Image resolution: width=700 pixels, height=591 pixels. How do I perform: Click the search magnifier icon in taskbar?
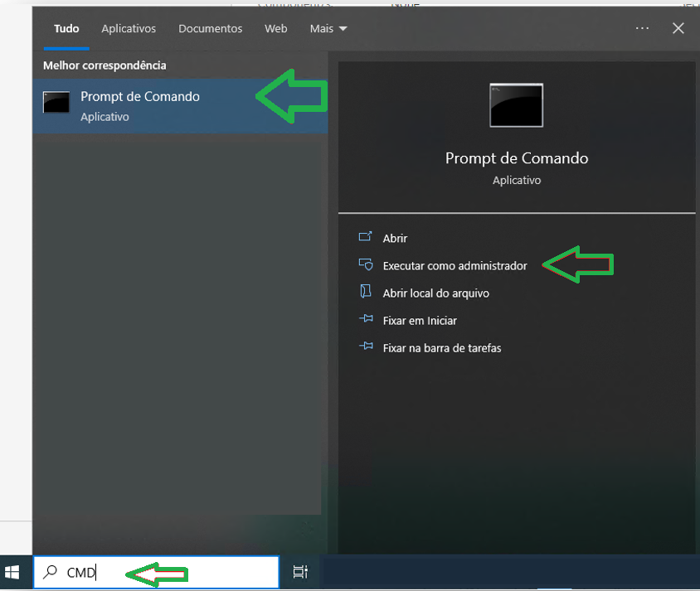tap(50, 572)
